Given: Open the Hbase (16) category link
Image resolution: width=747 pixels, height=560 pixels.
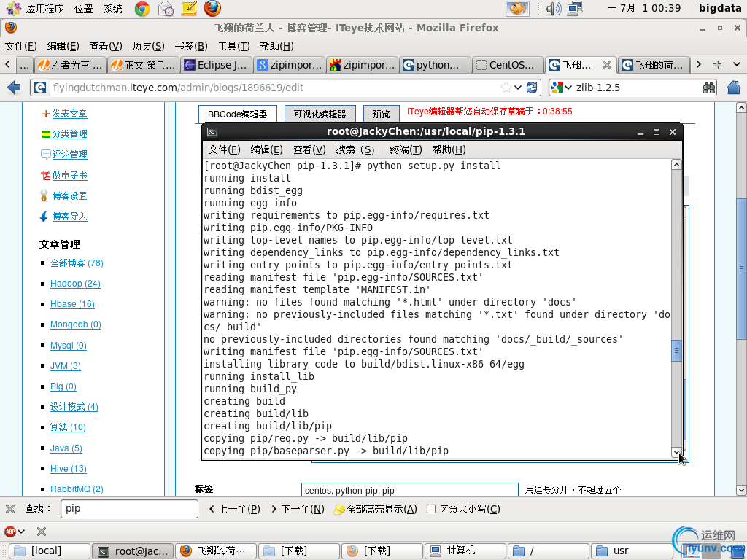Looking at the screenshot, I should point(72,304).
